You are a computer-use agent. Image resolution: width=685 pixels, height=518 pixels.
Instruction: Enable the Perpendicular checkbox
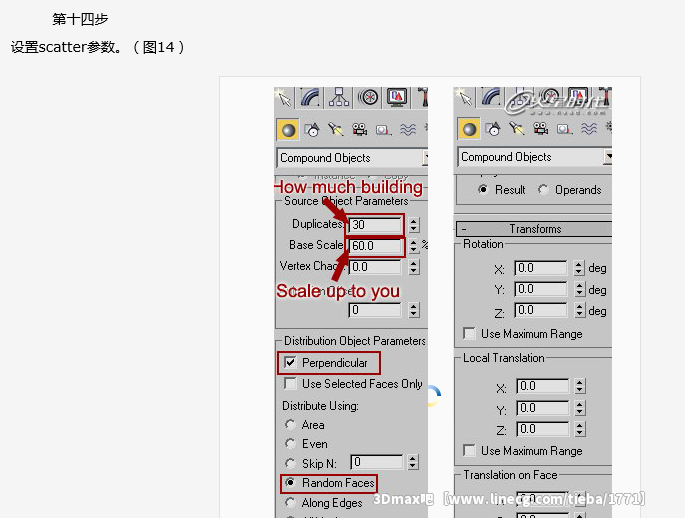pos(290,363)
